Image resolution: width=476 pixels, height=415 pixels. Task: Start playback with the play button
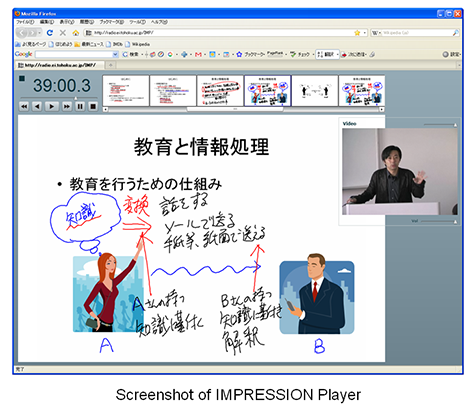(x=52, y=107)
